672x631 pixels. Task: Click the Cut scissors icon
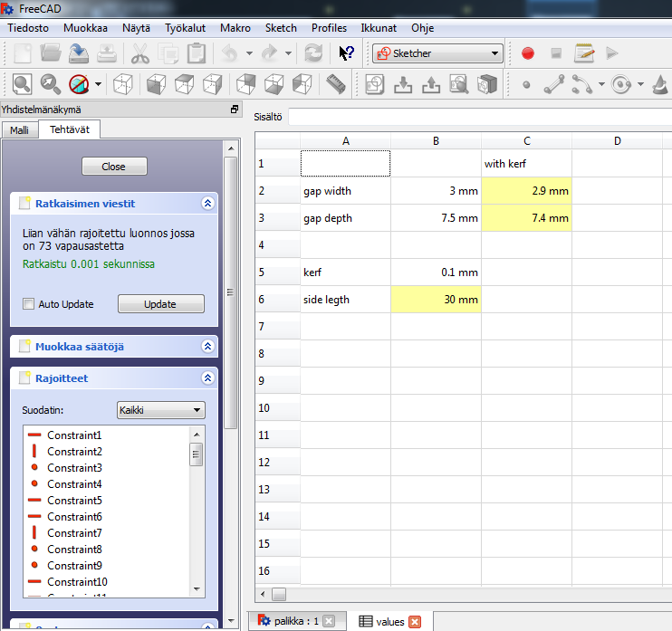140,53
